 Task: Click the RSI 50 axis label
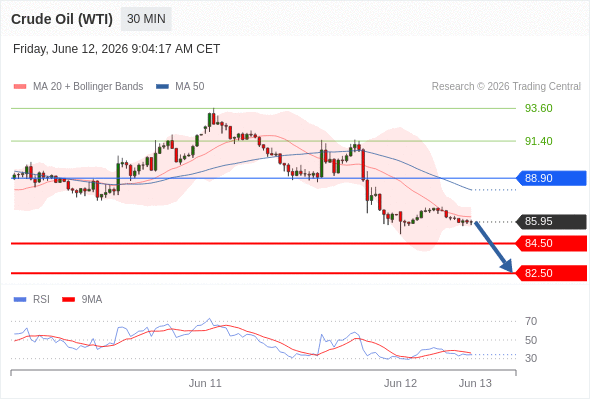pyautogui.click(x=531, y=340)
